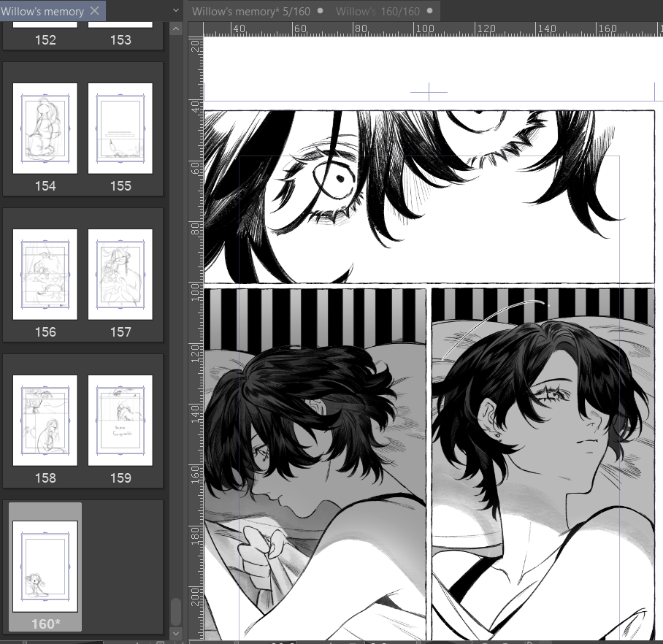Choose page 158 thumbnail
The height and width of the screenshot is (644, 663).
click(x=45, y=421)
